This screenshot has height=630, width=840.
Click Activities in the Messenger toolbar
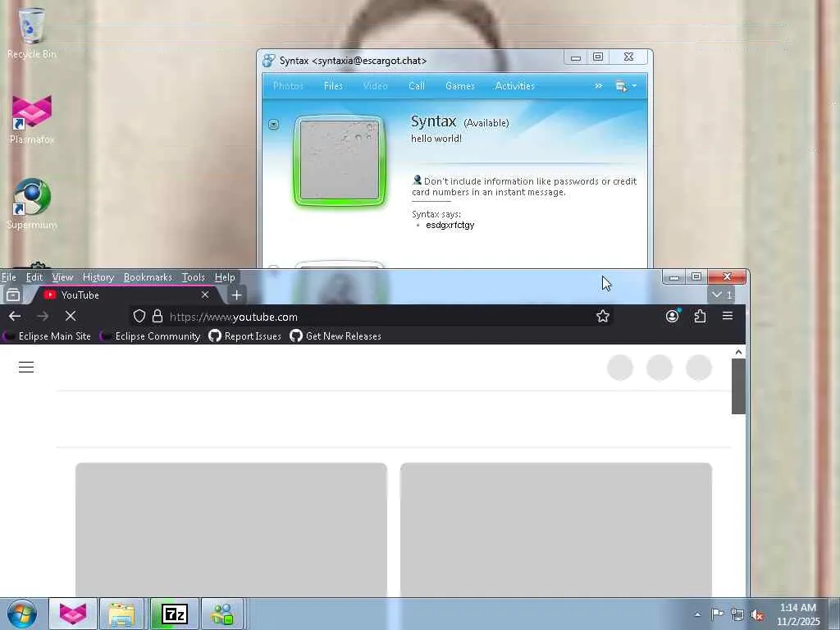(x=514, y=85)
